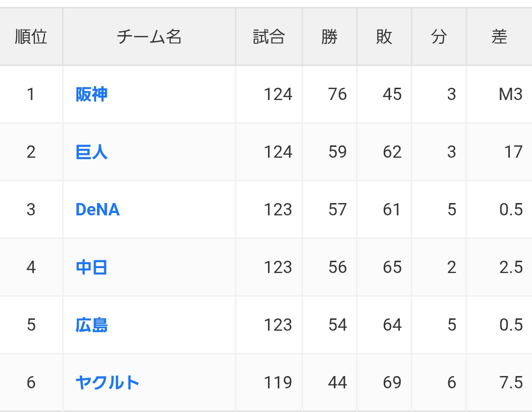Screen dimensions: 532x412
Task: Select the 中日 team link
Action: (92, 267)
